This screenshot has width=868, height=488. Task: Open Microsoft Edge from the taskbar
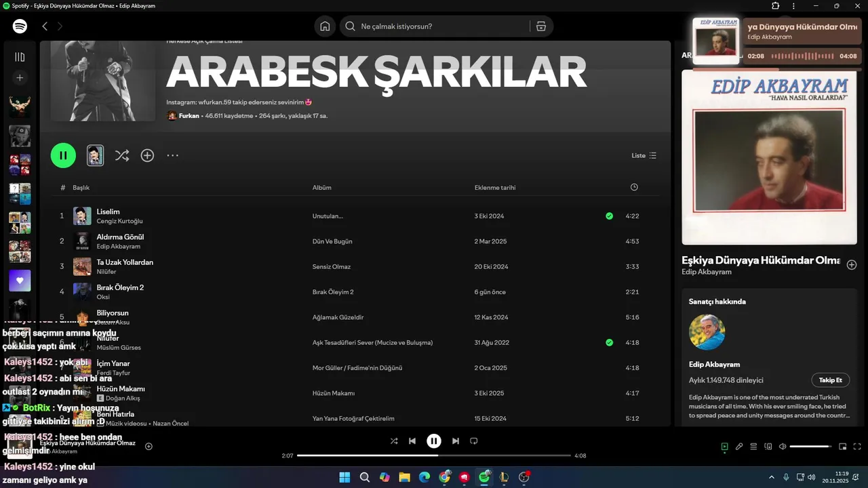425,477
